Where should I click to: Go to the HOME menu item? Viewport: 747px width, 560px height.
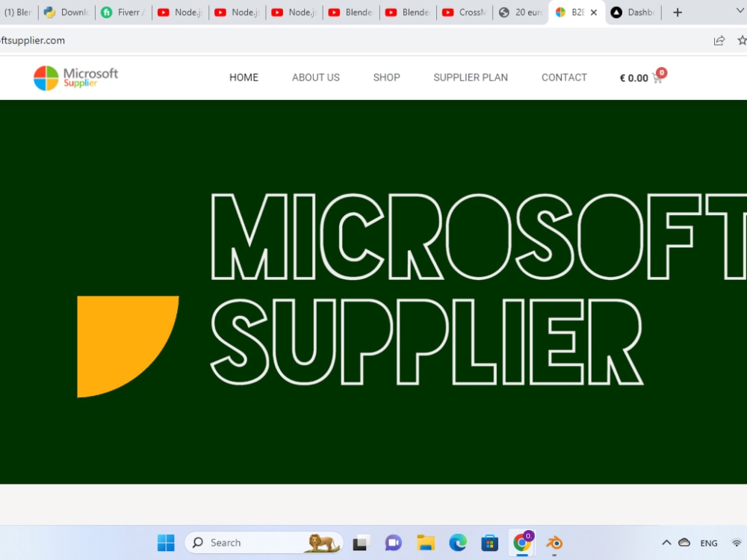[x=244, y=78]
